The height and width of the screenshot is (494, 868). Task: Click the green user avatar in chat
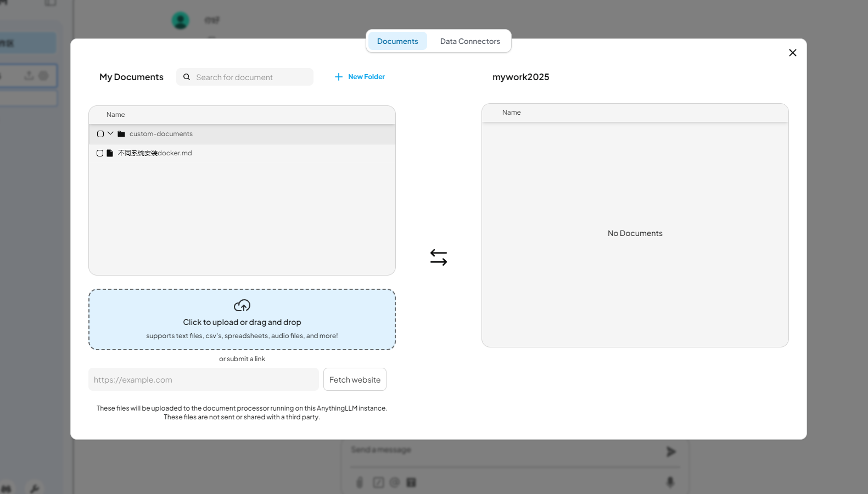click(x=181, y=20)
